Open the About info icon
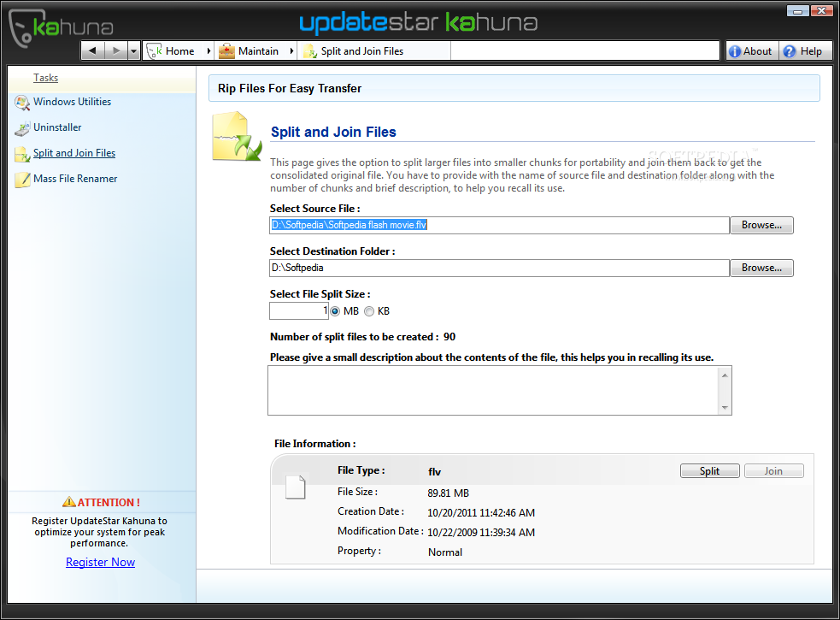 point(734,51)
